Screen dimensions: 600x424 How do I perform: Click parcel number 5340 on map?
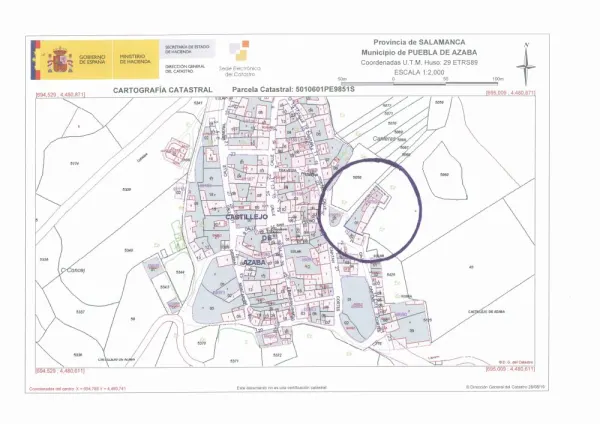coord(129,250)
